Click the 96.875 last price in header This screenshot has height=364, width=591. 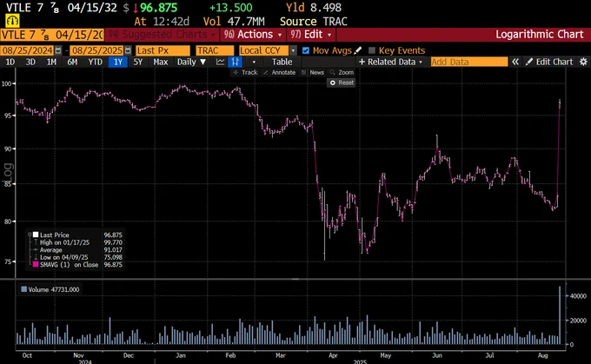[x=158, y=8]
